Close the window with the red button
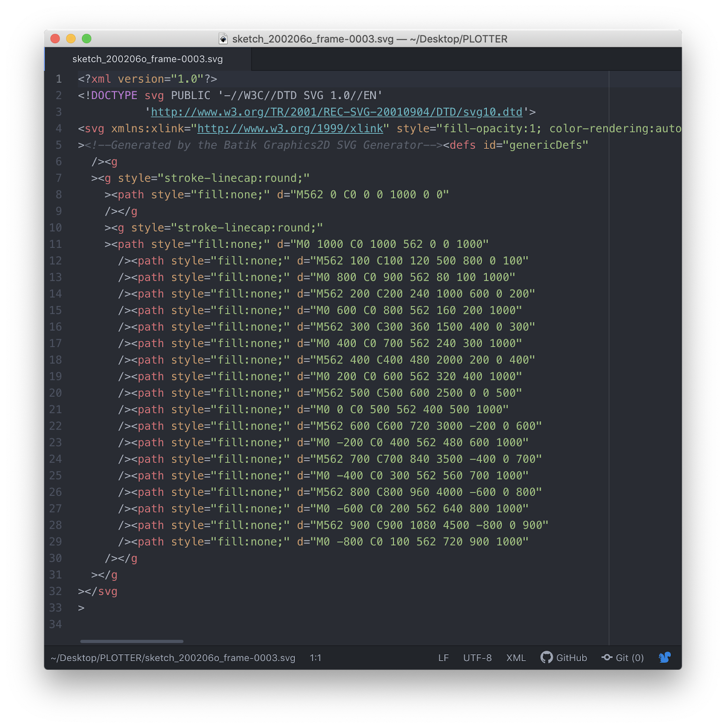This screenshot has height=728, width=726. [55, 39]
